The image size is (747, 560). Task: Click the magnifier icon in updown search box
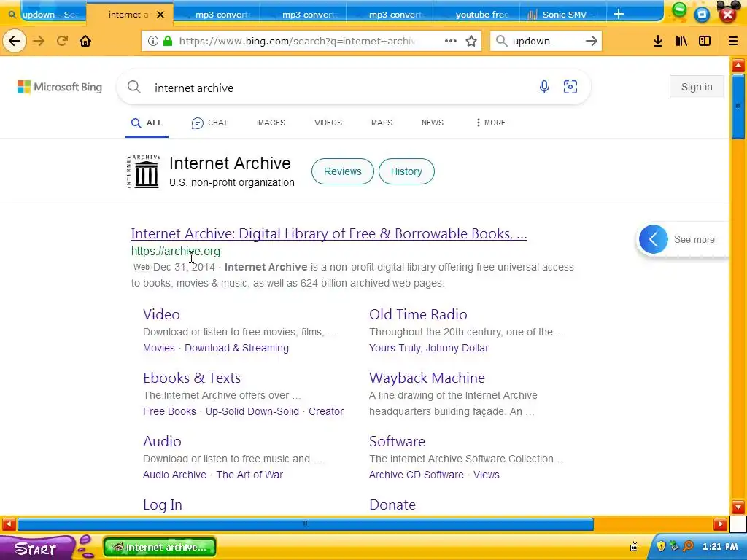501,41
